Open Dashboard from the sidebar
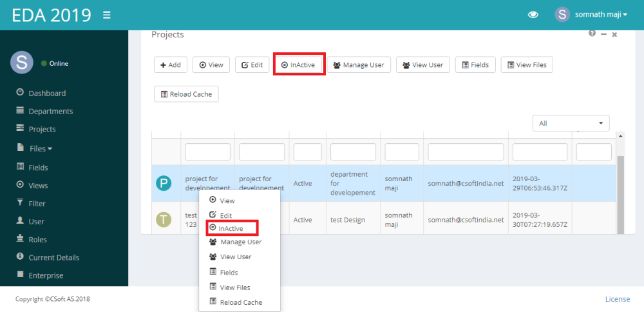This screenshot has width=644, height=312. 41,93
